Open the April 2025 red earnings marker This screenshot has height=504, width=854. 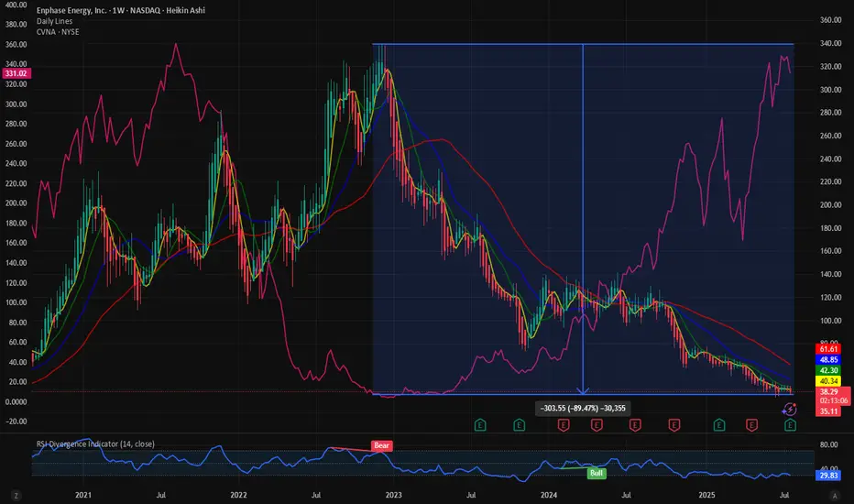pos(751,425)
